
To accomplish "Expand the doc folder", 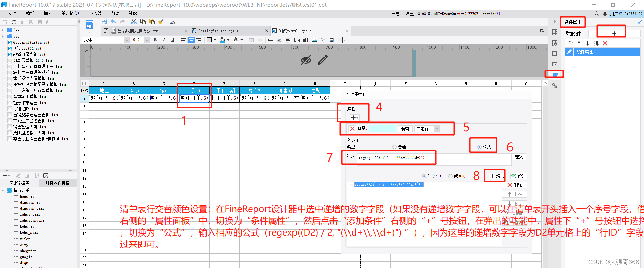I will click(3, 36).
